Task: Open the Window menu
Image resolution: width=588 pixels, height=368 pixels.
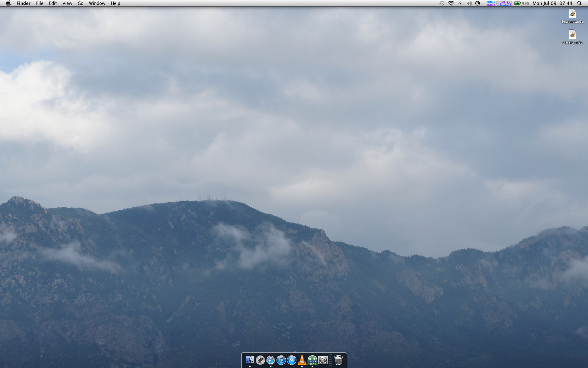Action: point(97,3)
